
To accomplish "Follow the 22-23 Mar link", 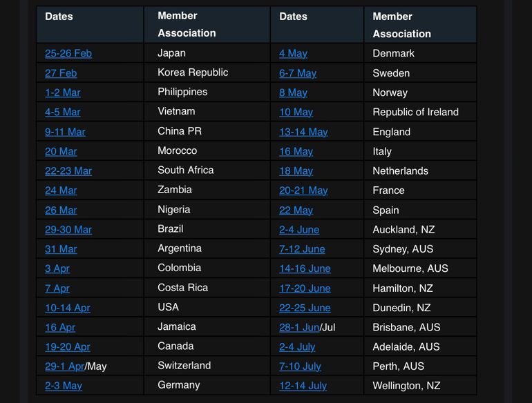I will click(x=68, y=171).
